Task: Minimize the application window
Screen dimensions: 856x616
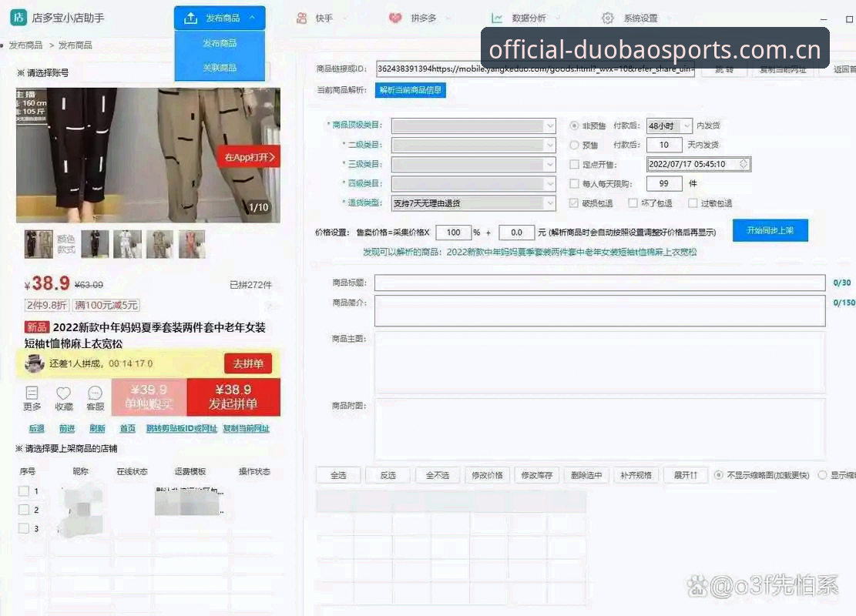Action: [824, 19]
